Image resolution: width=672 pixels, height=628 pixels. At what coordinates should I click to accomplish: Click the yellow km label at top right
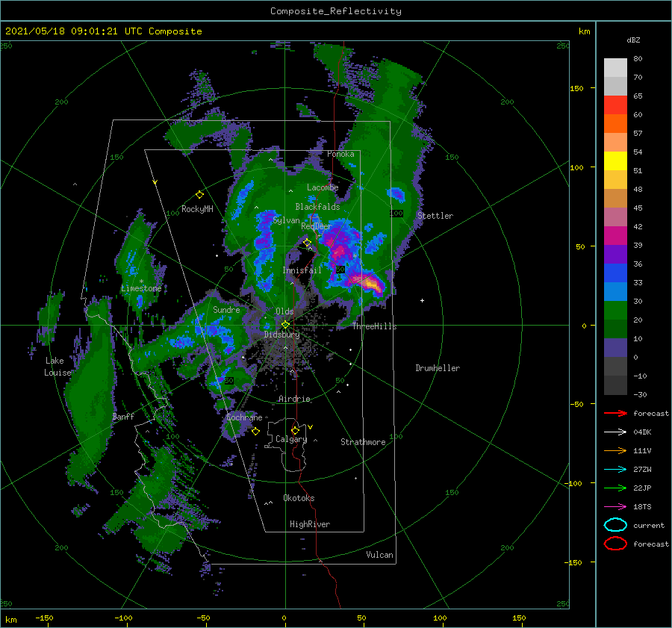click(x=584, y=31)
